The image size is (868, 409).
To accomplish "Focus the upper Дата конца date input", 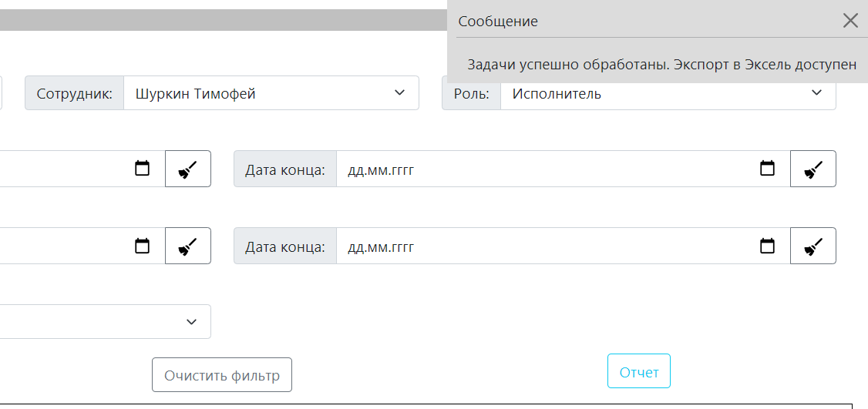I will [x=540, y=169].
